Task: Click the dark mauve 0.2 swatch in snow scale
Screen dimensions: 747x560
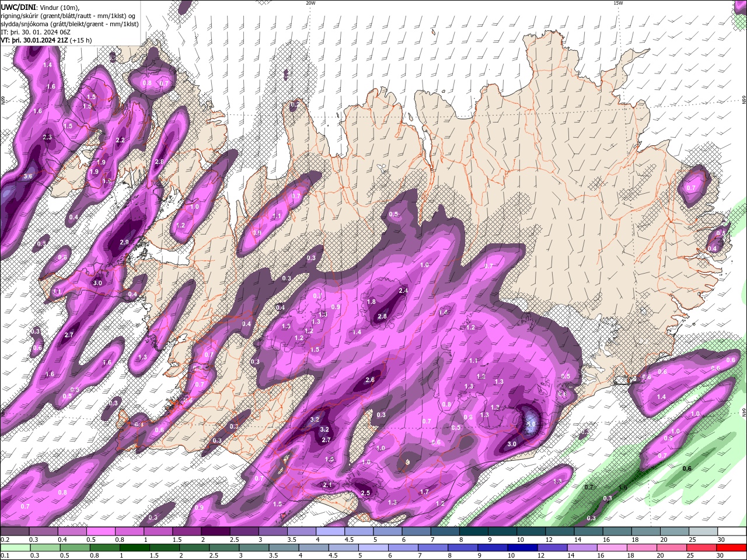Action: (x=15, y=531)
